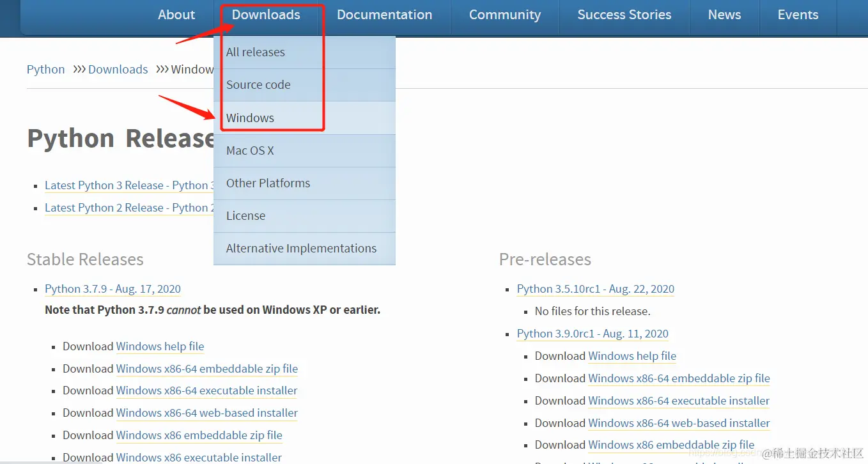Choose Source code from Downloads dropdown
This screenshot has width=868, height=464.
click(x=304, y=85)
